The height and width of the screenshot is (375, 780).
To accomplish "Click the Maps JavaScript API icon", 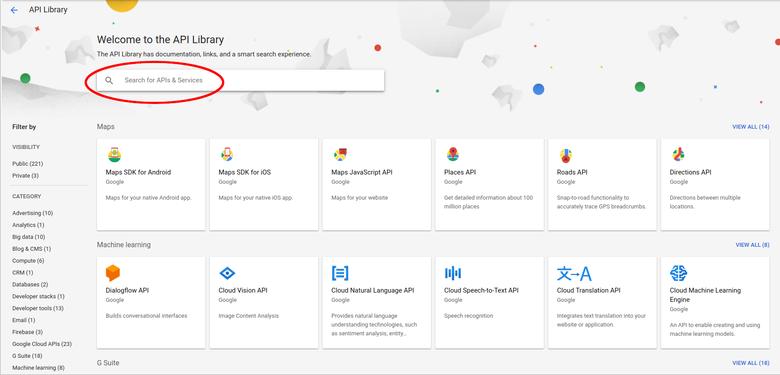I will (340, 155).
